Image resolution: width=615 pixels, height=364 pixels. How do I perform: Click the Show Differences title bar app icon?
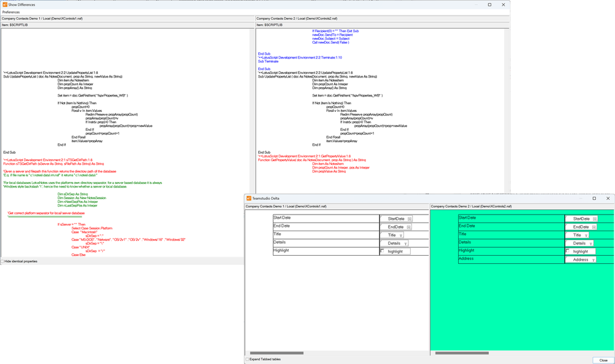click(5, 4)
